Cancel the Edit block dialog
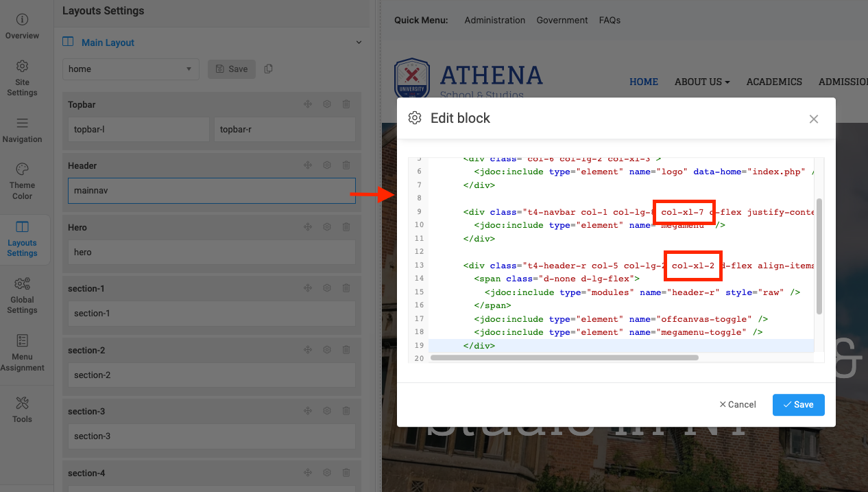The width and height of the screenshot is (868, 492). click(x=737, y=405)
